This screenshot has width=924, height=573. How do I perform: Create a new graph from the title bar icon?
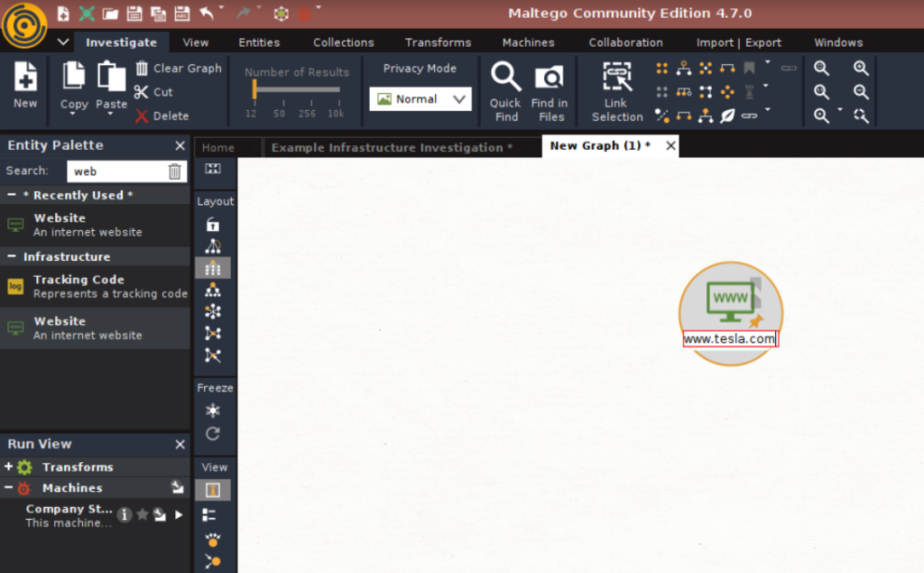(63, 13)
